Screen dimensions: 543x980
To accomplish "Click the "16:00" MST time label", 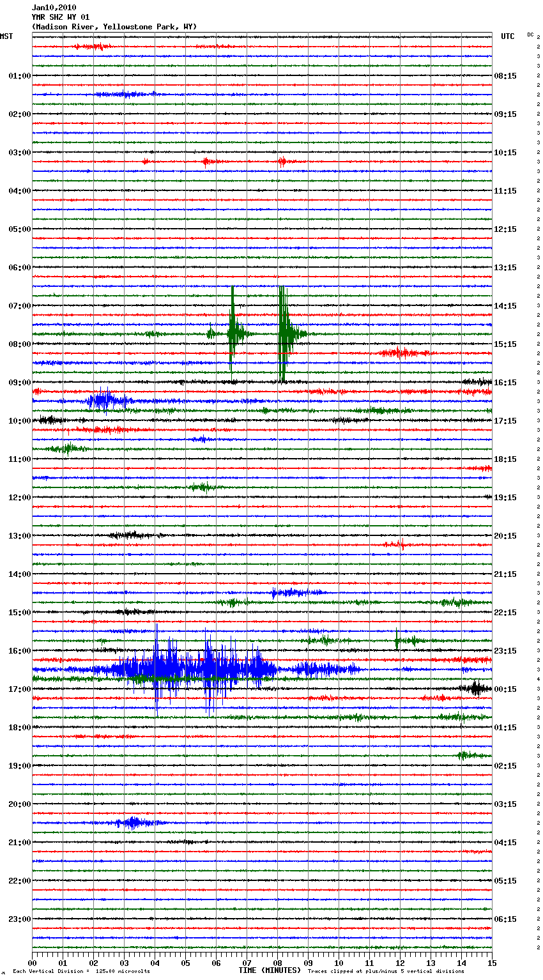I will pos(20,651).
